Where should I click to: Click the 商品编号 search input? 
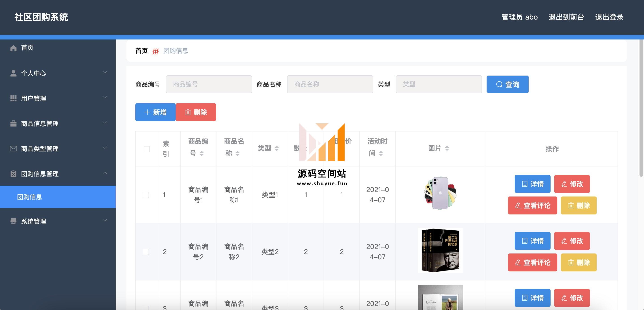click(x=209, y=84)
